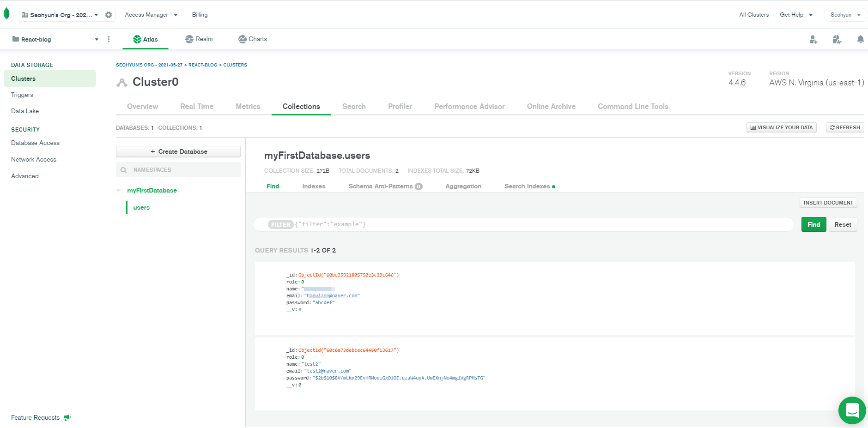Click the React-blog folder icon
The width and height of the screenshot is (868, 428).
[x=16, y=39]
